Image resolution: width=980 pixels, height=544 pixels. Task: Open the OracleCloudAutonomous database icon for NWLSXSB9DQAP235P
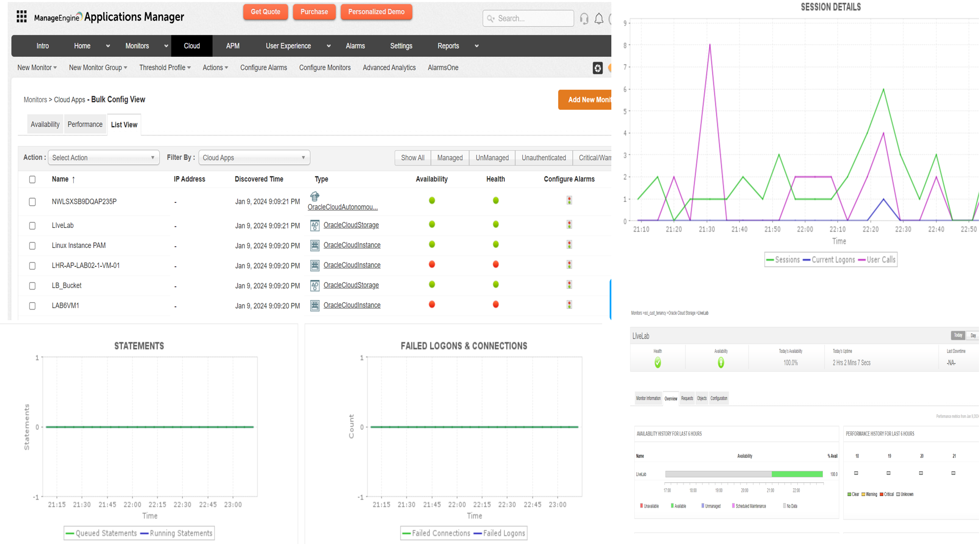(314, 196)
